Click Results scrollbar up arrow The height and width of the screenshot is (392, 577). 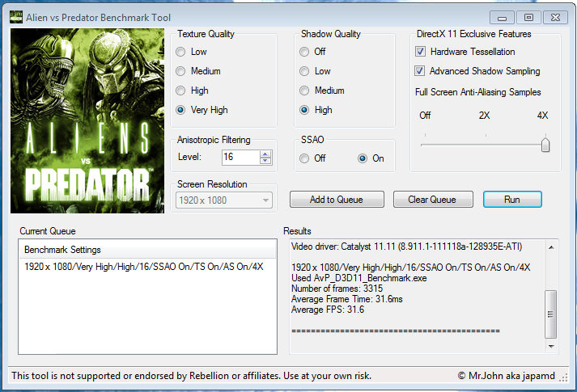pos(551,247)
